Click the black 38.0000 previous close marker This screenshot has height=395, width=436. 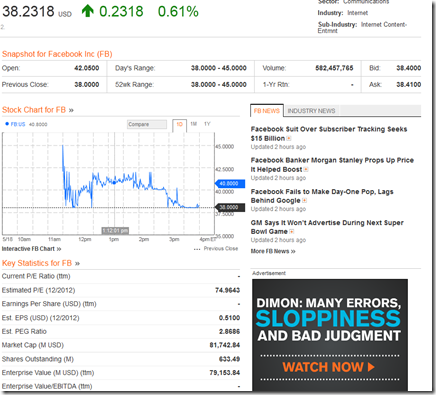230,207
